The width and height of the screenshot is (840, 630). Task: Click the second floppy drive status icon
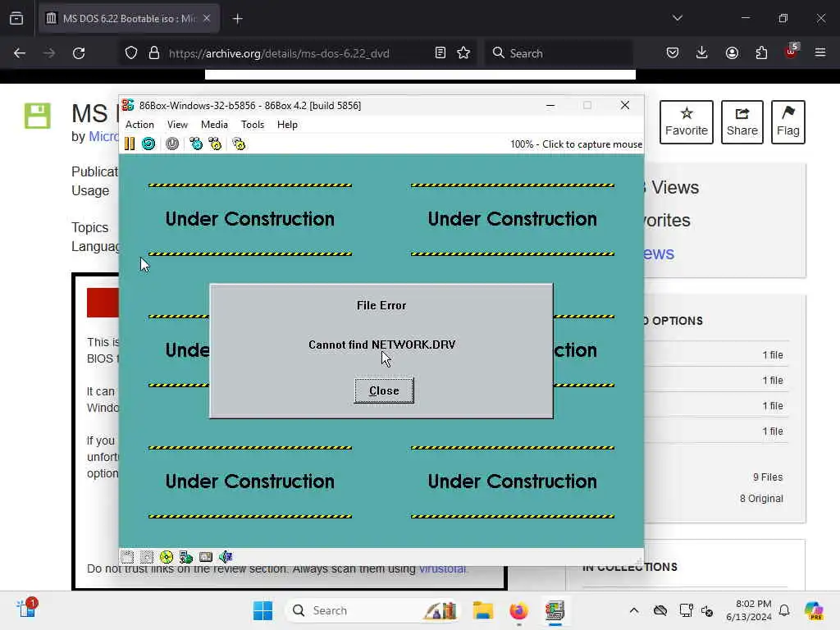coord(146,557)
